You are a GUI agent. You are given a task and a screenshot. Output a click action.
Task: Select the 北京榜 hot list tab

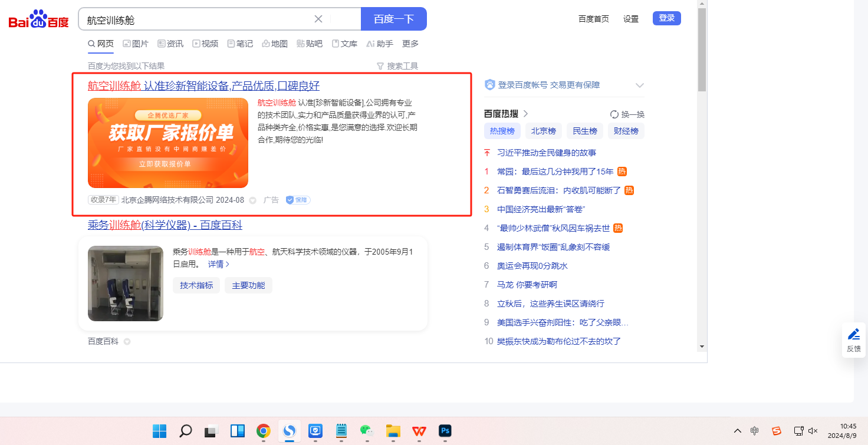(542, 131)
